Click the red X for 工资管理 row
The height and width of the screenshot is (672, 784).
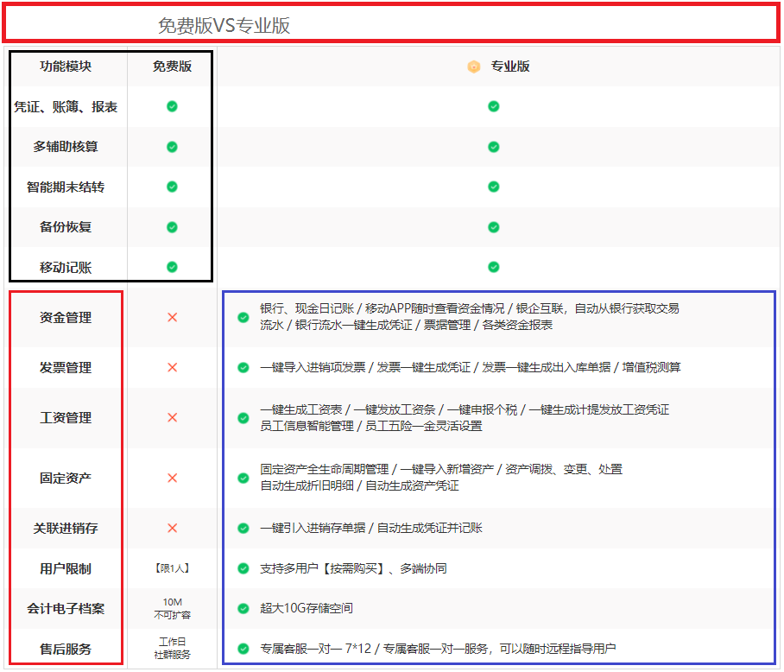tap(172, 418)
